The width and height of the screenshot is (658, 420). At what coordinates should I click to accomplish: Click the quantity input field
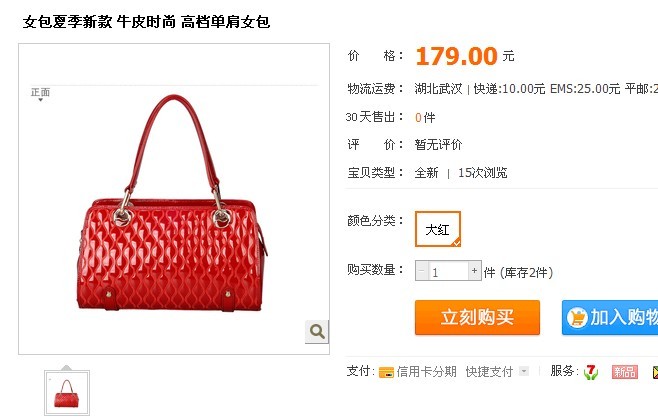click(x=448, y=271)
